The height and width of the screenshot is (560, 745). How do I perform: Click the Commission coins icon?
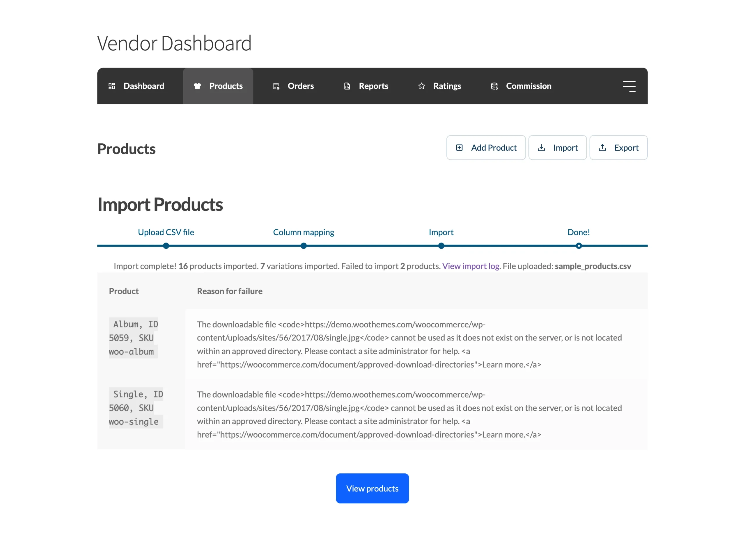click(x=494, y=86)
